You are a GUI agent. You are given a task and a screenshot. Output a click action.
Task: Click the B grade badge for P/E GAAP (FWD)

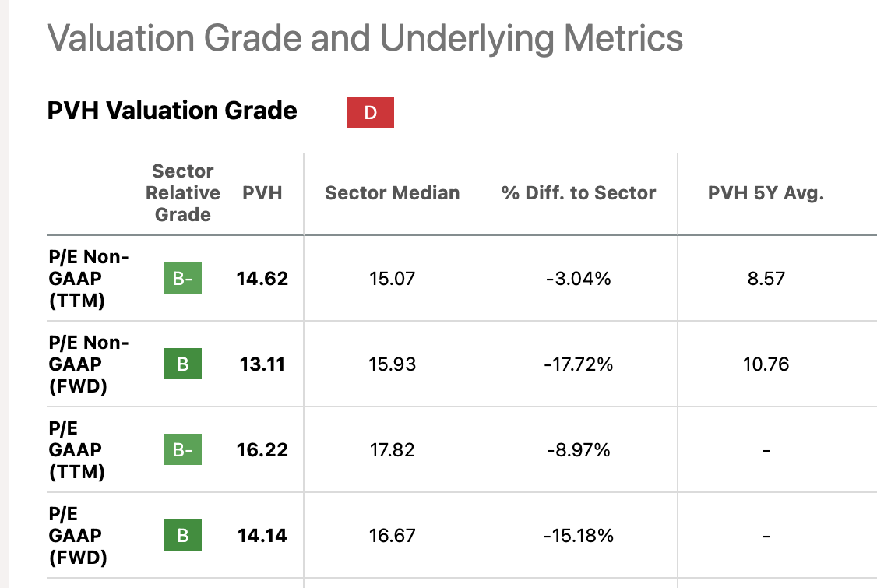pyautogui.click(x=183, y=536)
